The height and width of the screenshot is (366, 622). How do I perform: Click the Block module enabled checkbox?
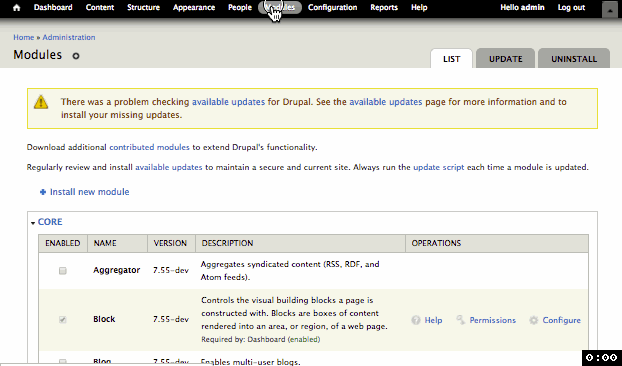pyautogui.click(x=62, y=320)
